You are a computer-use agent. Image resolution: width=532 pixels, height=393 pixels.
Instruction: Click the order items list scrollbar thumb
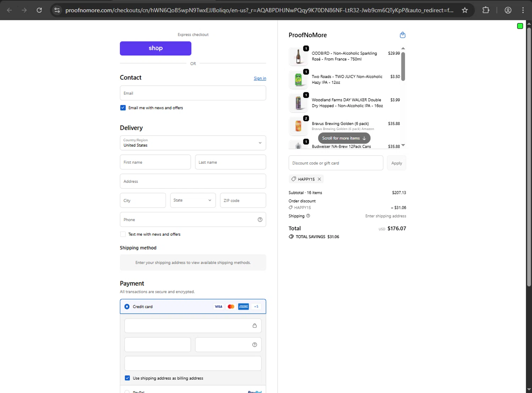[x=403, y=66]
